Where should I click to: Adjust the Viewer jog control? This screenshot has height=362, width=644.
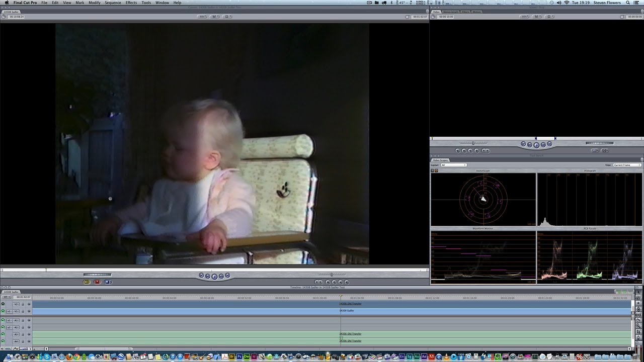pyautogui.click(x=600, y=143)
